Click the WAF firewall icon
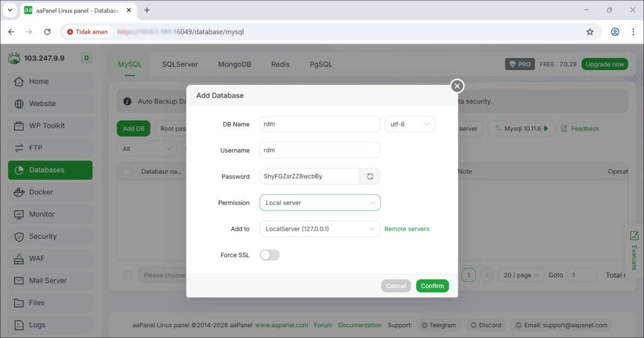Viewport: 644px width, 338px height. [x=19, y=259]
